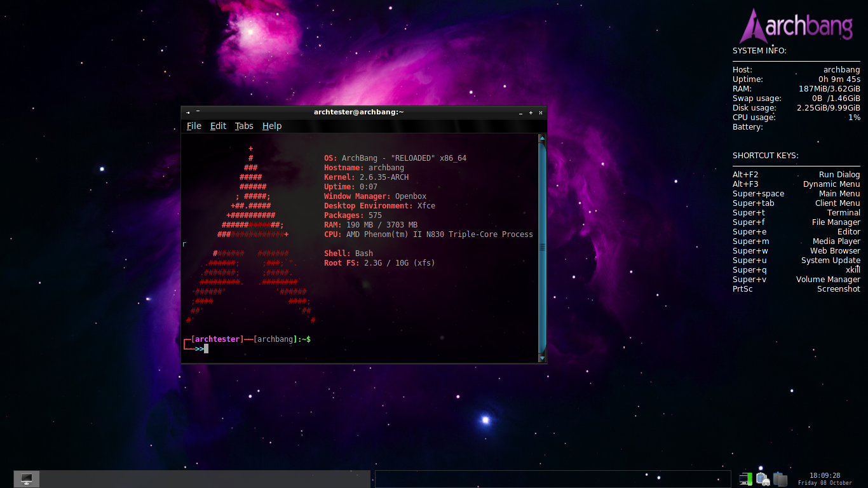The image size is (868, 488).
Task: Click the 'Hostname: archbang' terminal line
Action: point(364,168)
